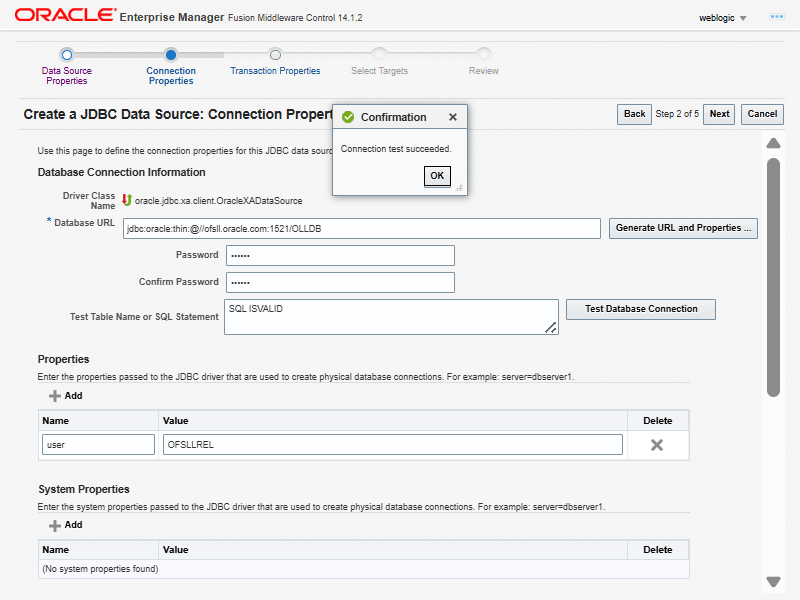Click the Database URL input field
800x600 pixels.
click(x=361, y=229)
